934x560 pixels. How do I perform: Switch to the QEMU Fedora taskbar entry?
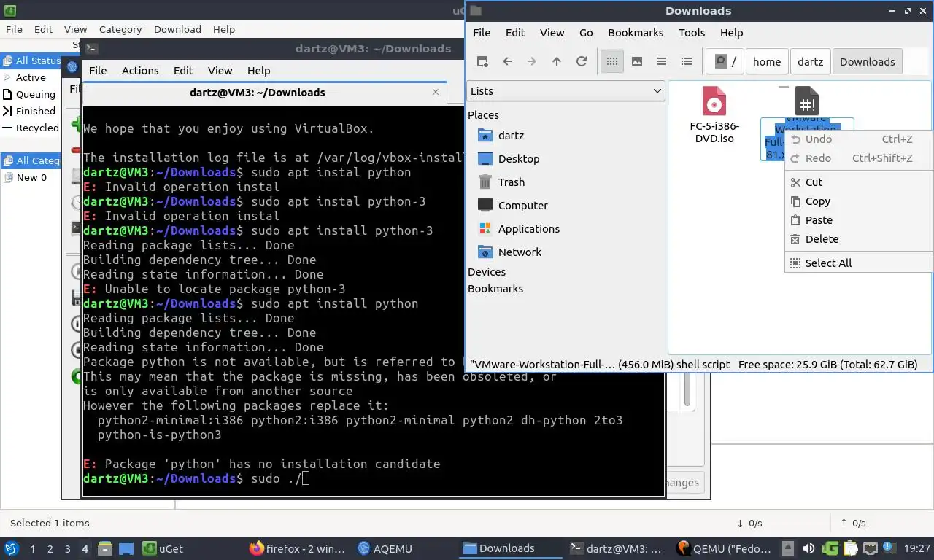(725, 548)
